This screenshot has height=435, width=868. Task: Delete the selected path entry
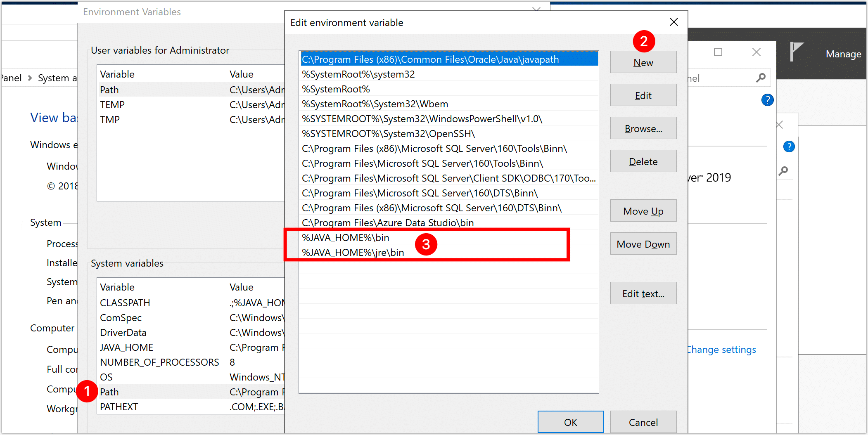643,161
